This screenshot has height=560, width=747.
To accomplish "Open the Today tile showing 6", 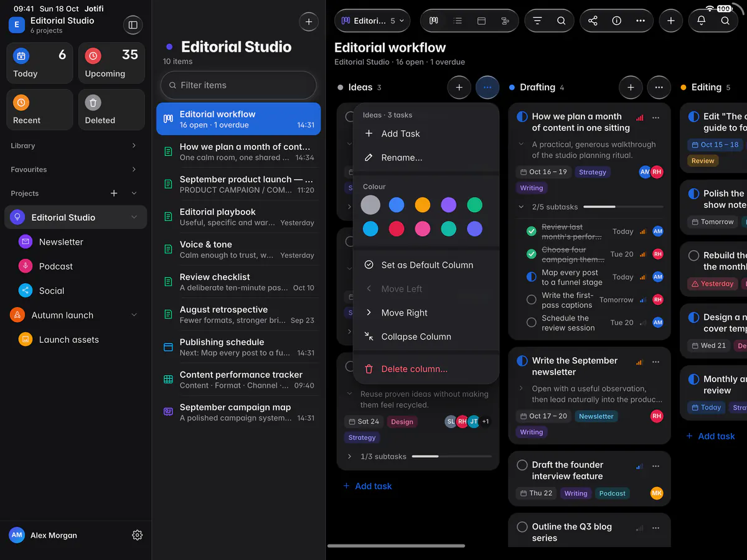I will coord(39,63).
